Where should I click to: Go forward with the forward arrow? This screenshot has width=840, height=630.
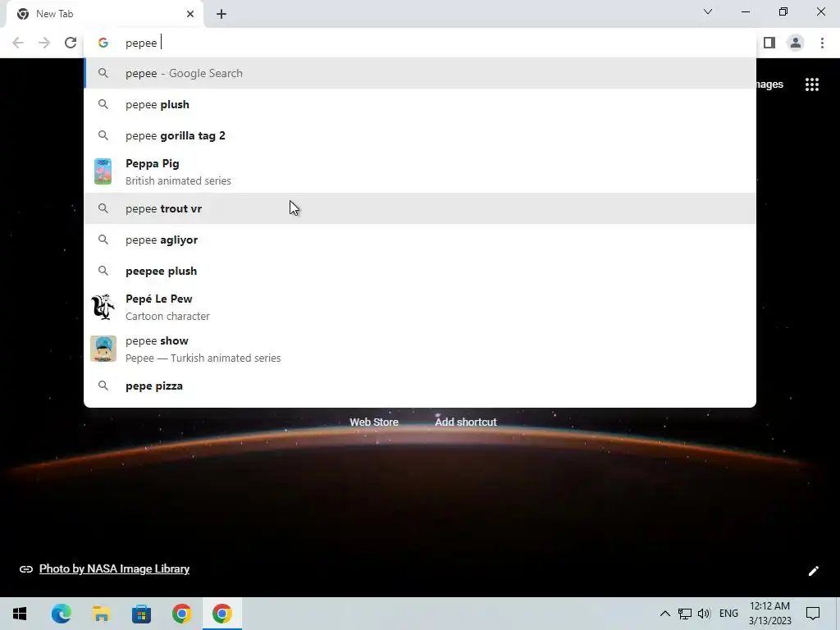(x=44, y=43)
